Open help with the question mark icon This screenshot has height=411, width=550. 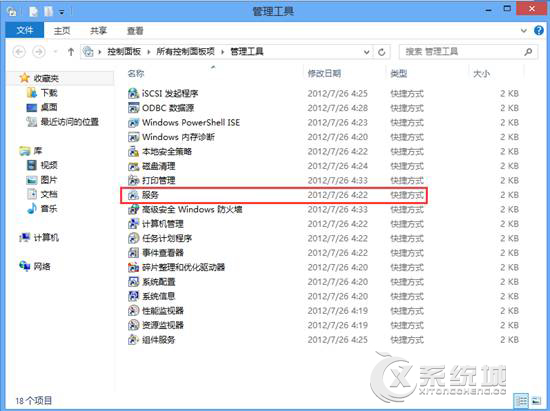[x=539, y=31]
